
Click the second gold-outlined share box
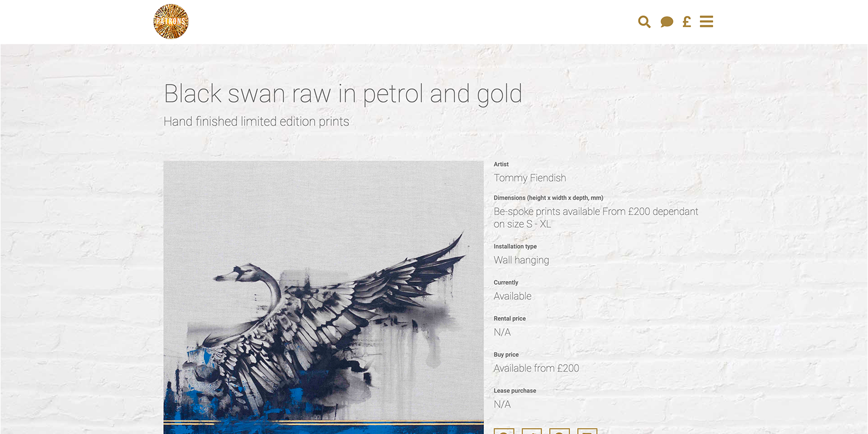point(532,431)
